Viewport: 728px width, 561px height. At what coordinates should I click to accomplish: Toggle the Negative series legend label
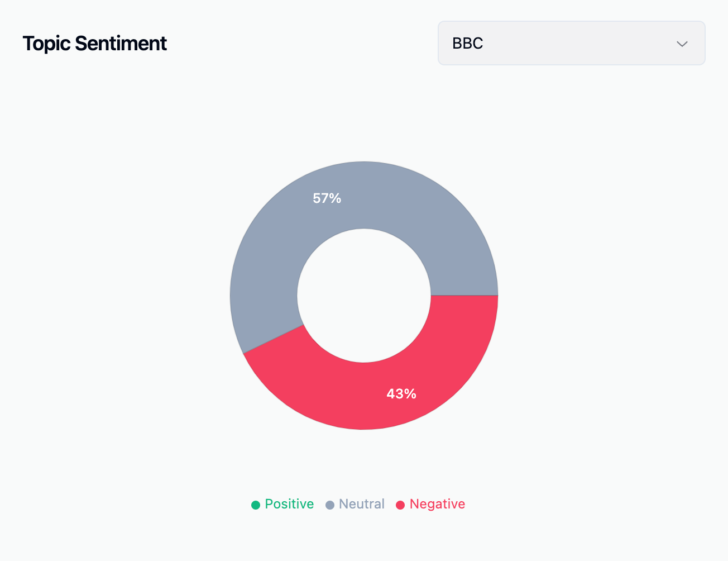437,504
